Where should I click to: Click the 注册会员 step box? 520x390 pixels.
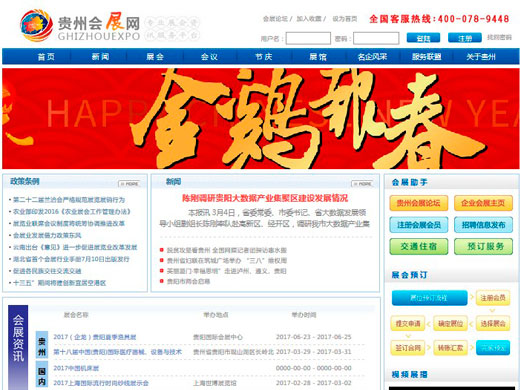click(x=493, y=298)
